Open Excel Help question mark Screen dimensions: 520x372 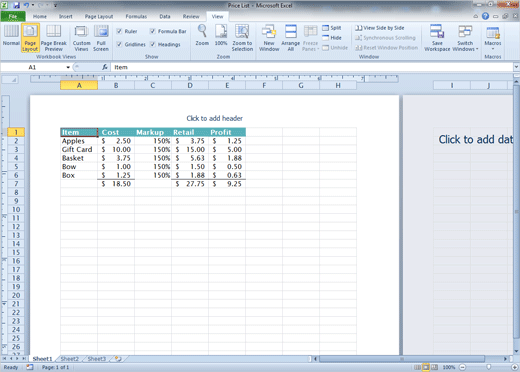(485, 16)
